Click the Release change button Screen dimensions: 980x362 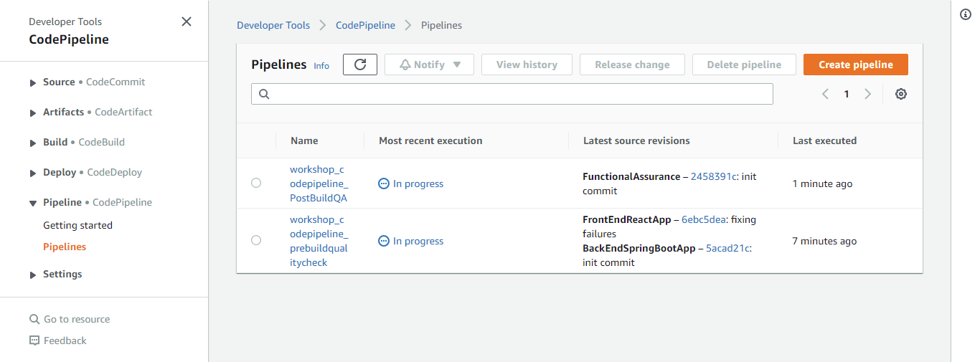632,65
